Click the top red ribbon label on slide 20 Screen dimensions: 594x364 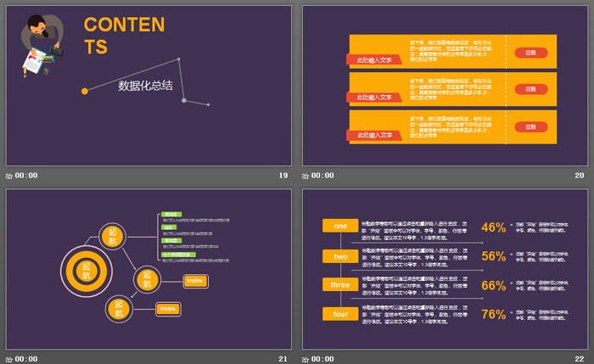(x=374, y=59)
